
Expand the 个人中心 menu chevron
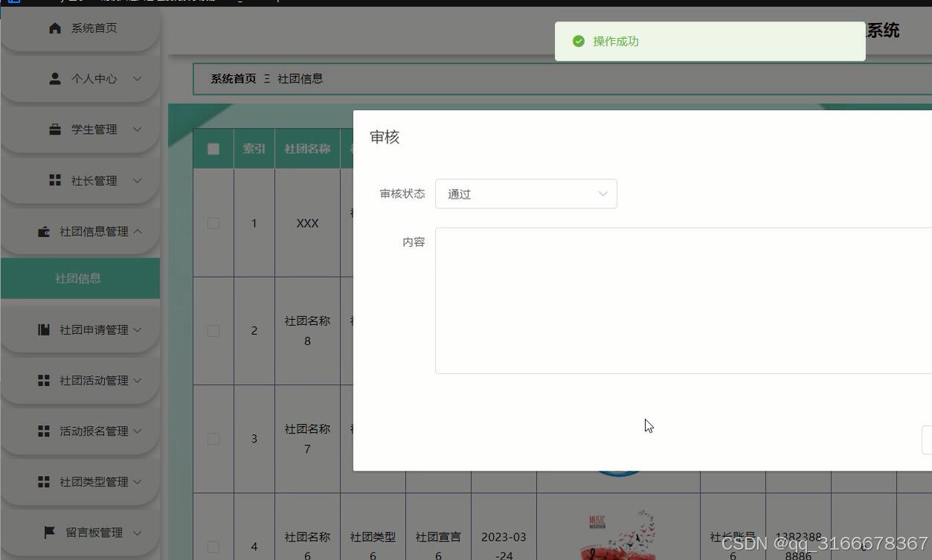(137, 78)
